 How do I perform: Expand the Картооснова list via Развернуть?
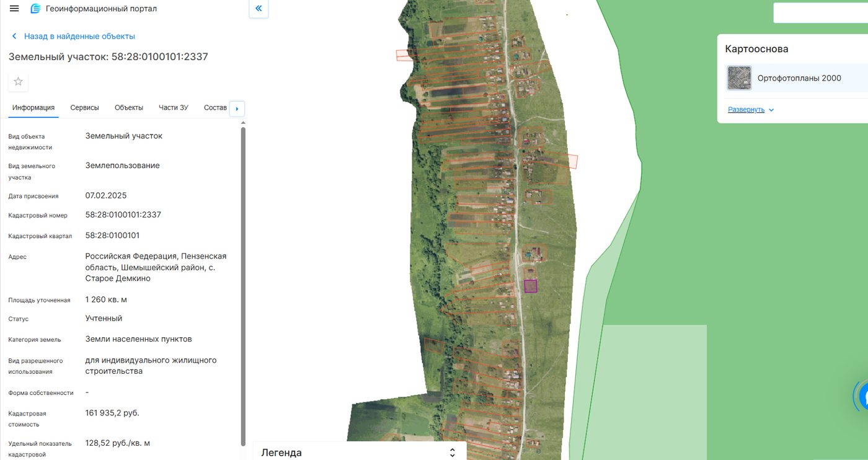[x=746, y=110]
